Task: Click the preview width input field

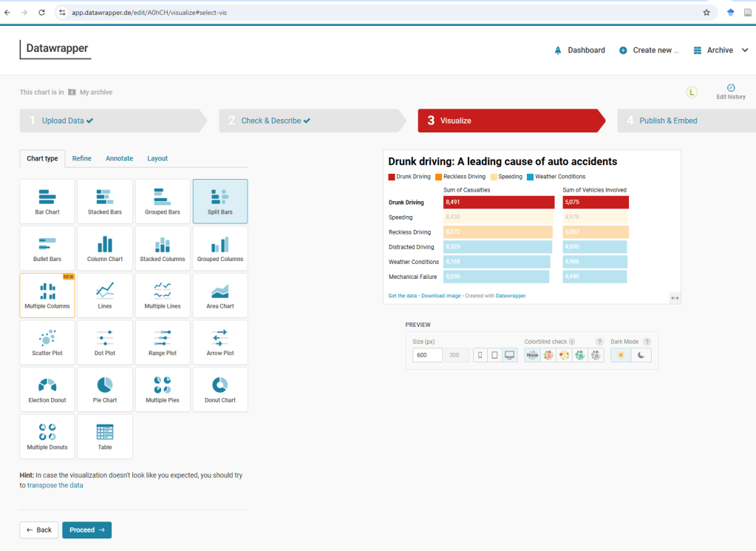Action: (x=428, y=355)
